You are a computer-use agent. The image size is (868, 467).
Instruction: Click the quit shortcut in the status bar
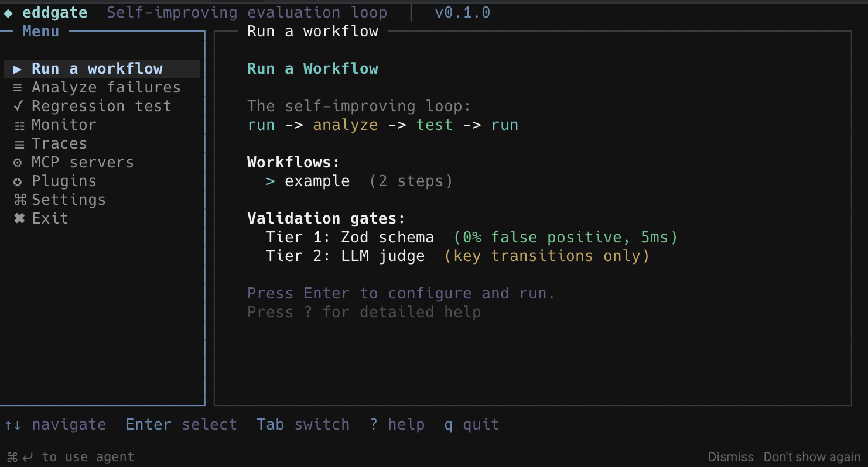[471, 424]
